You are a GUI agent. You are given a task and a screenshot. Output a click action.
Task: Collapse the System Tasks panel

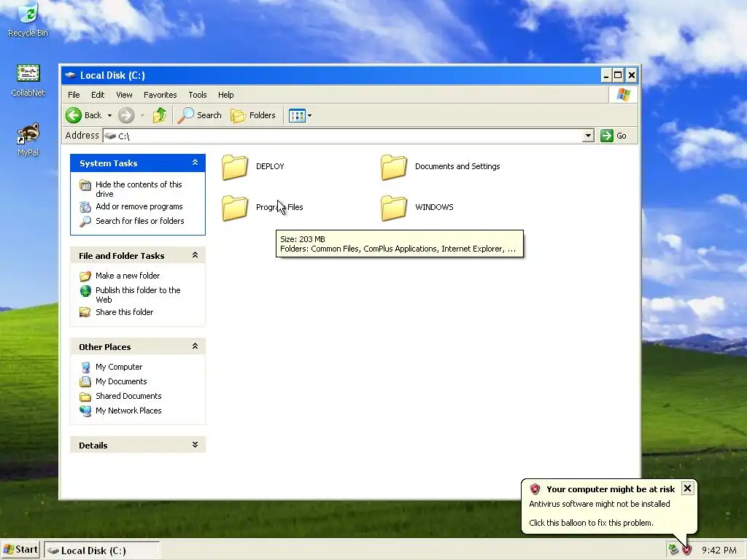[195, 163]
